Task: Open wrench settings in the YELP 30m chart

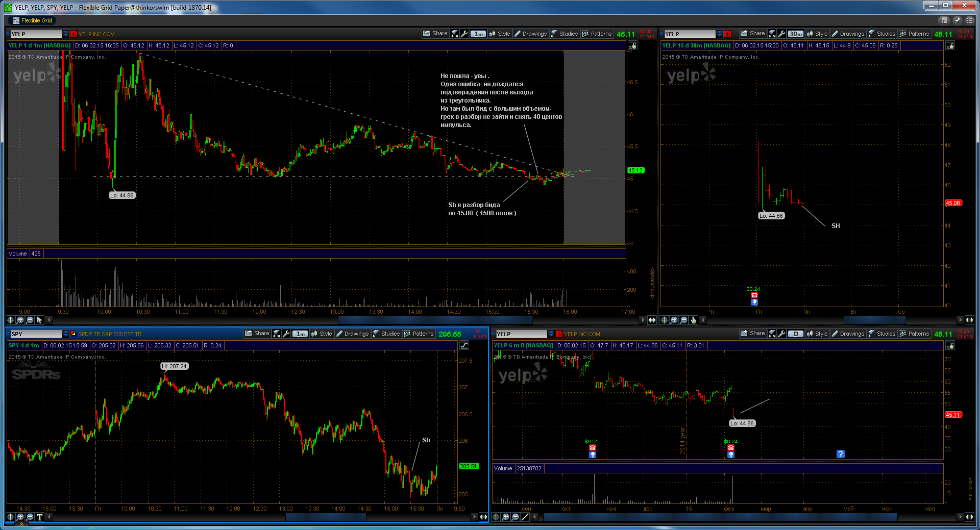Action: click(781, 34)
